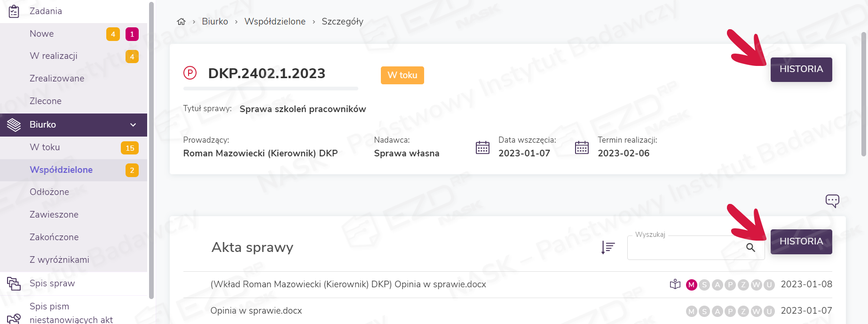Toggle the magenta M marker on Wkład document
The width and height of the screenshot is (868, 324).
pyautogui.click(x=691, y=285)
